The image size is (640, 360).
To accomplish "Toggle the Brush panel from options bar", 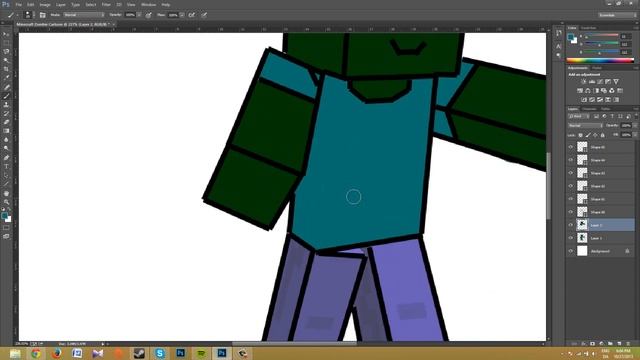I will click(42, 15).
